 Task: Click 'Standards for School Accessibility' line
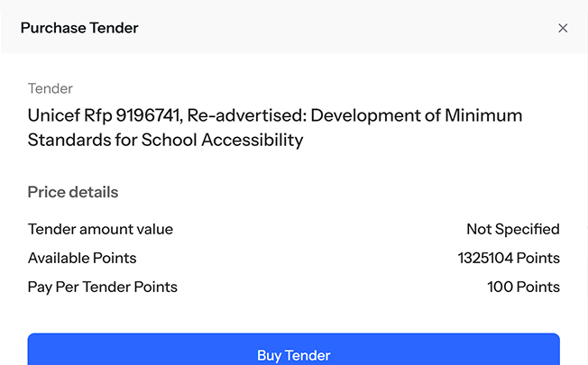pos(165,140)
